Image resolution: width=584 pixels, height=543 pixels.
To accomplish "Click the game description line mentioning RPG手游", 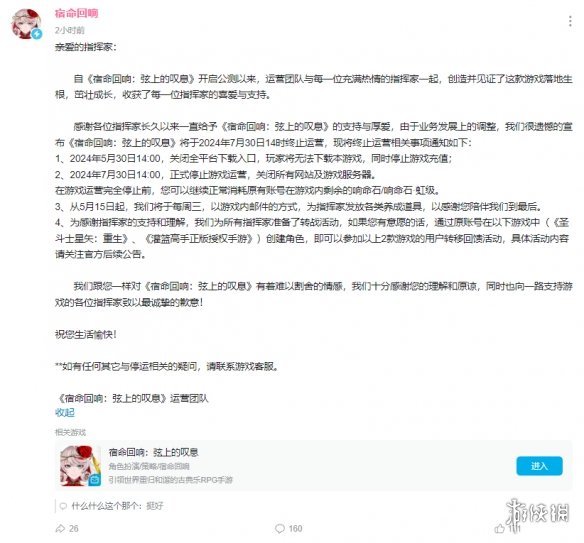I will tap(171, 480).
